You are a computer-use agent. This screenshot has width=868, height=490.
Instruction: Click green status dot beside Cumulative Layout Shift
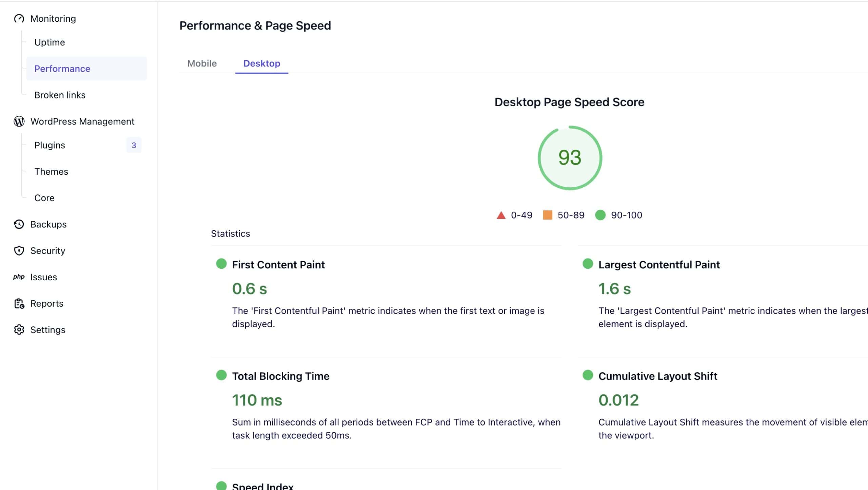(x=588, y=375)
